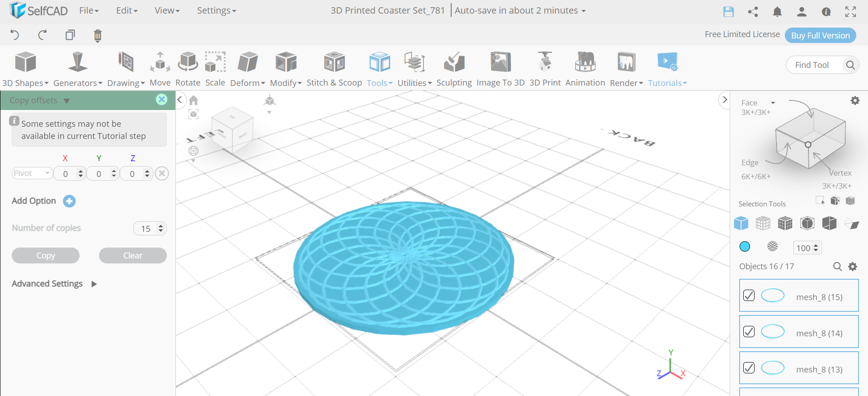Viewport: 868px width, 396px height.
Task: Click the Home view icon in viewport
Action: pyautogui.click(x=193, y=100)
